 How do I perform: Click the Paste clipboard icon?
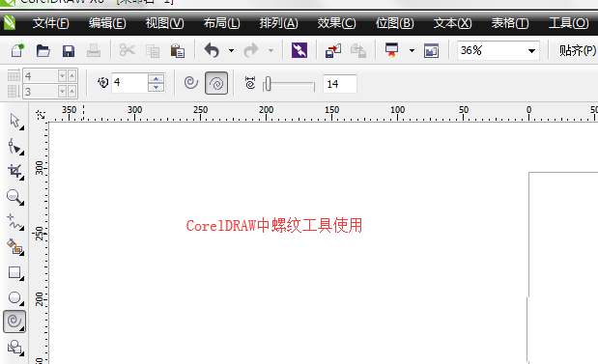[178, 50]
